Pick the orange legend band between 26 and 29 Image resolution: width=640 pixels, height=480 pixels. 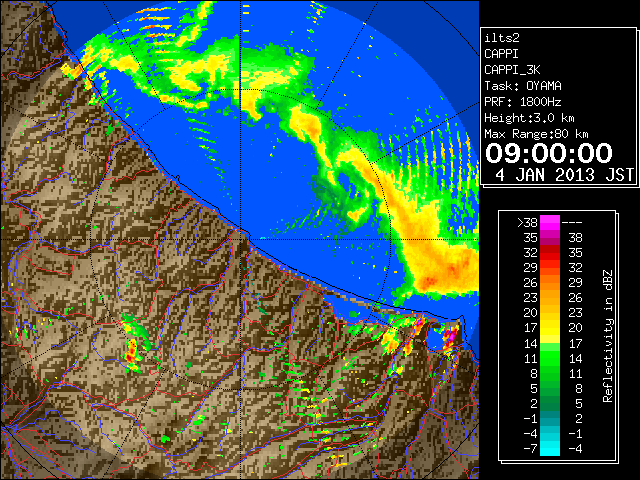[x=550, y=283]
